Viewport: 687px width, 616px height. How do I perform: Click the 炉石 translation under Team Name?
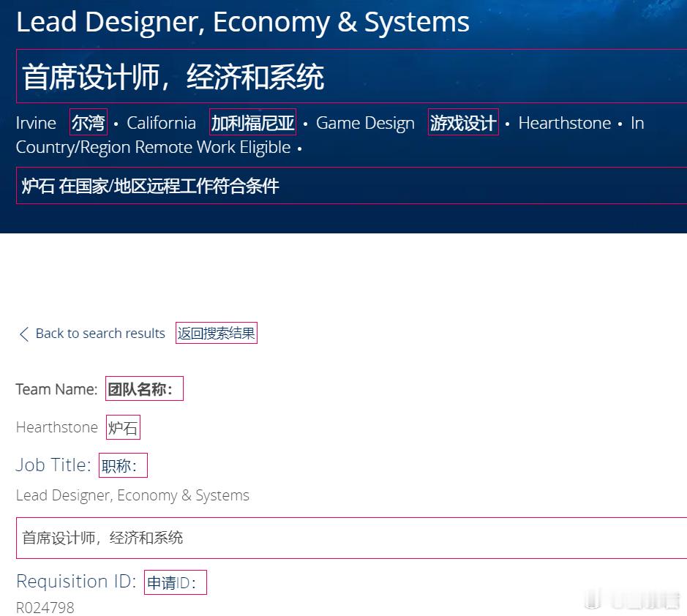(x=123, y=427)
